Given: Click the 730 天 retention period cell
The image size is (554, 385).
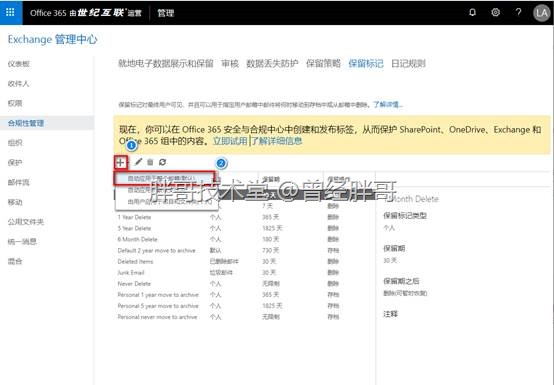Looking at the screenshot, I should [x=270, y=250].
